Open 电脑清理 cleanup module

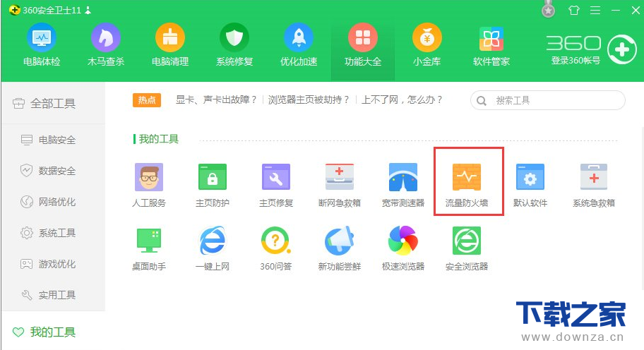click(170, 45)
